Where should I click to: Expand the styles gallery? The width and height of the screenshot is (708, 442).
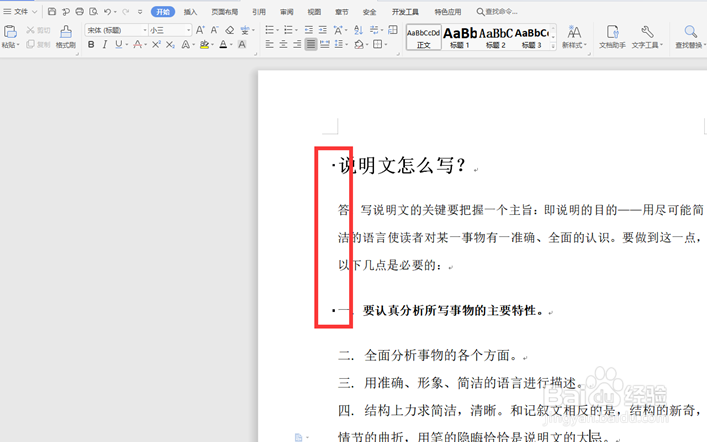point(553,46)
